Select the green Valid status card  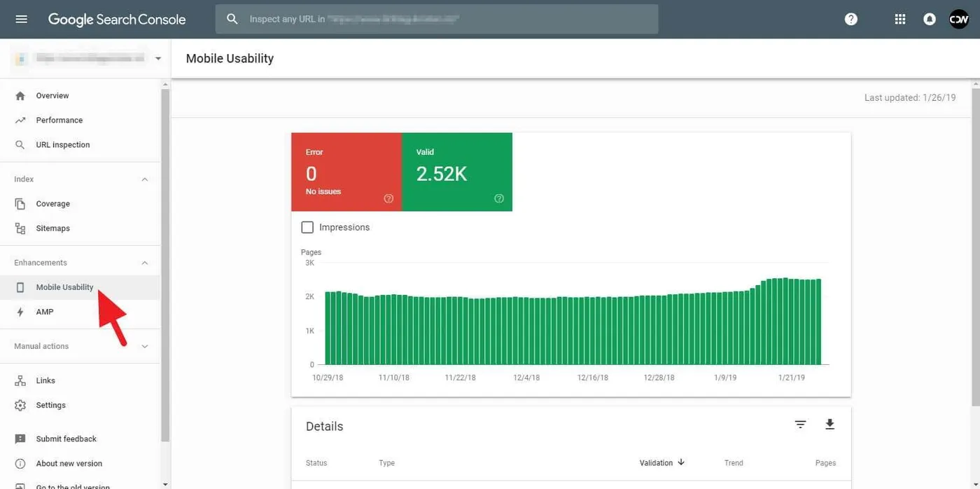pyautogui.click(x=457, y=172)
